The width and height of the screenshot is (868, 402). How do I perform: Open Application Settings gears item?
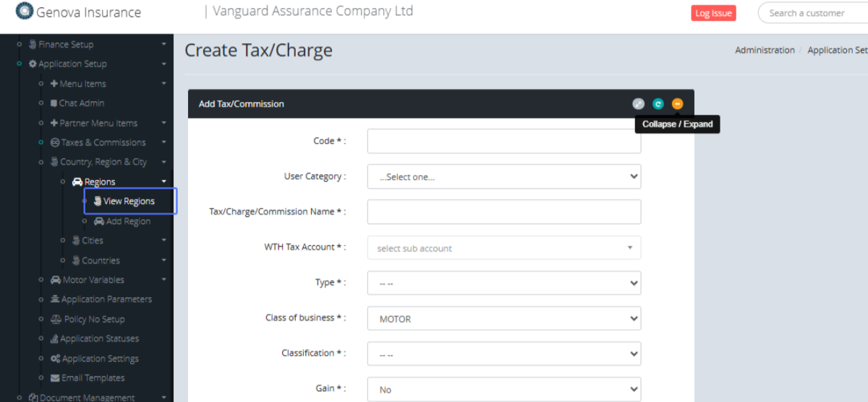click(x=99, y=359)
